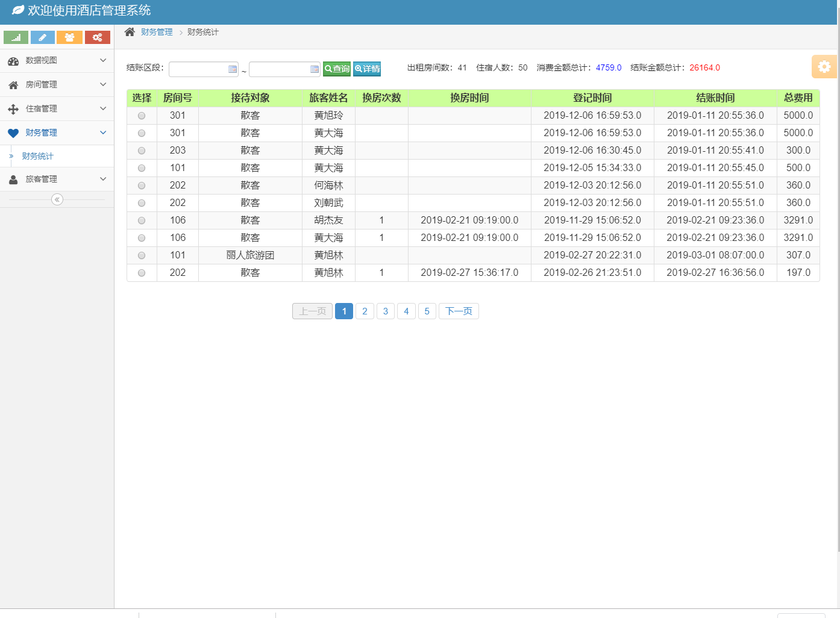This screenshot has width=840, height=618.
Task: Open the 财务统计 sidebar menu item
Action: click(x=36, y=156)
